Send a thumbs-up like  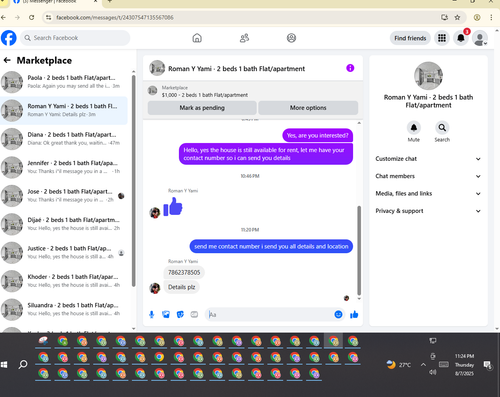point(354,314)
